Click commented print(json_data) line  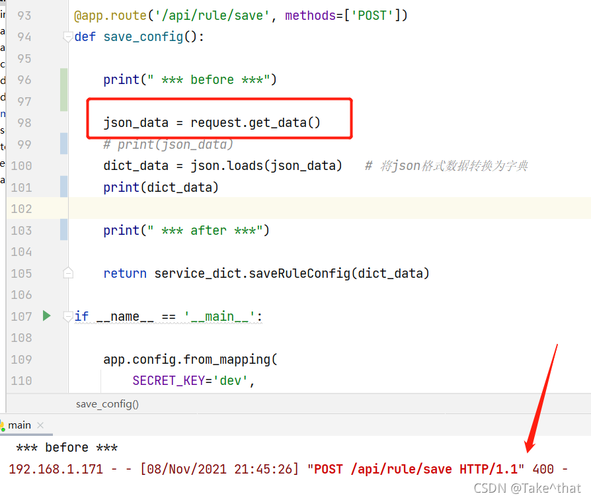coord(168,145)
